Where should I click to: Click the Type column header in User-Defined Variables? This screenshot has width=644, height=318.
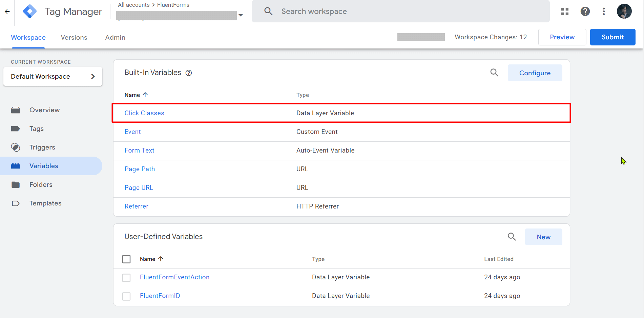[318, 259]
